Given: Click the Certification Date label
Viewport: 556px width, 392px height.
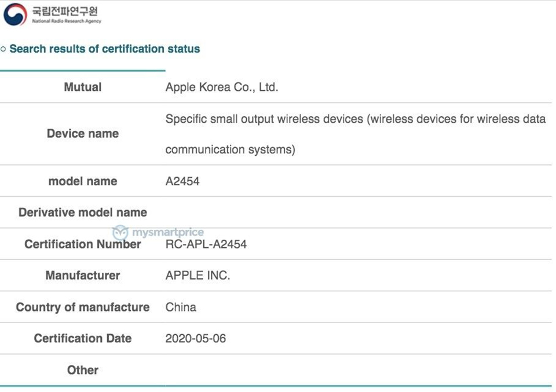Looking at the screenshot, I should tap(82, 339).
